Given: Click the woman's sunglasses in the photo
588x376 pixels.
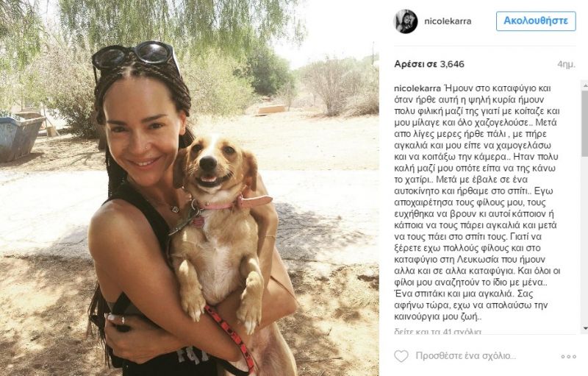Looking at the screenshot, I should [133, 55].
